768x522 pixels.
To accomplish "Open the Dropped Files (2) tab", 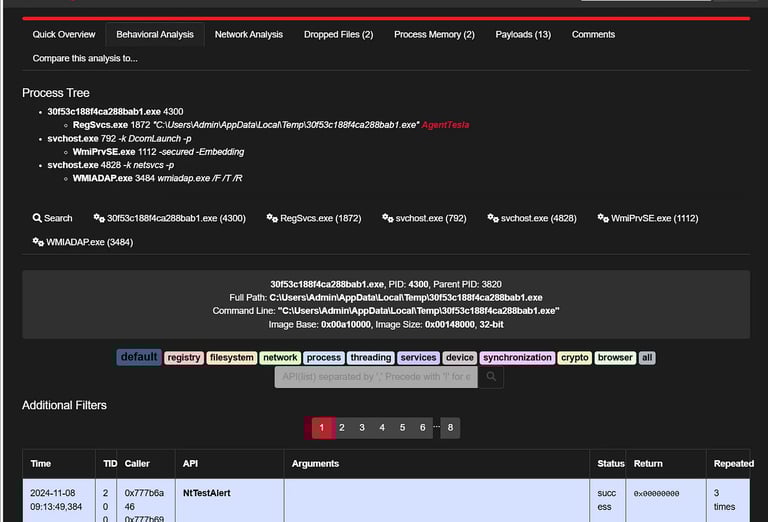I will (x=338, y=35).
